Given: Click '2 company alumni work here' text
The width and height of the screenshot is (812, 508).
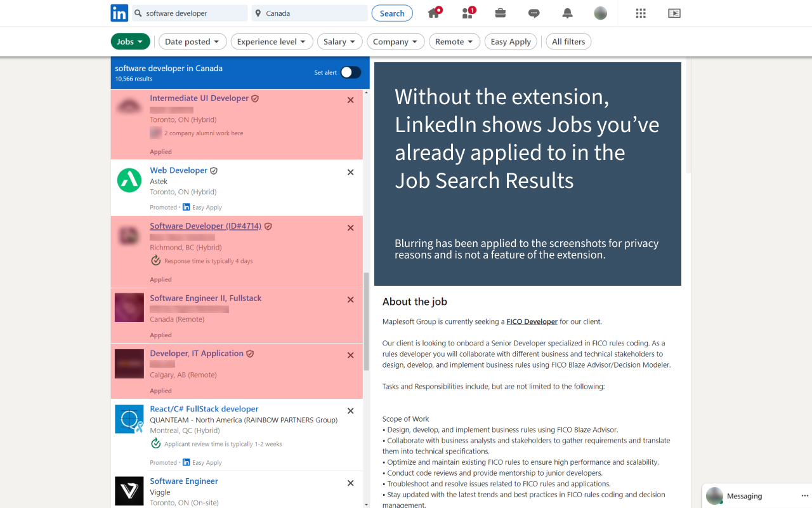Looking at the screenshot, I should tap(204, 133).
